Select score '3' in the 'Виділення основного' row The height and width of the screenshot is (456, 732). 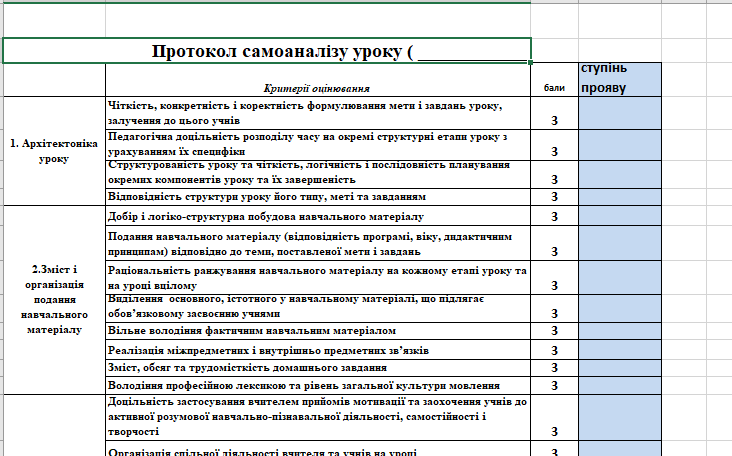coord(554,308)
